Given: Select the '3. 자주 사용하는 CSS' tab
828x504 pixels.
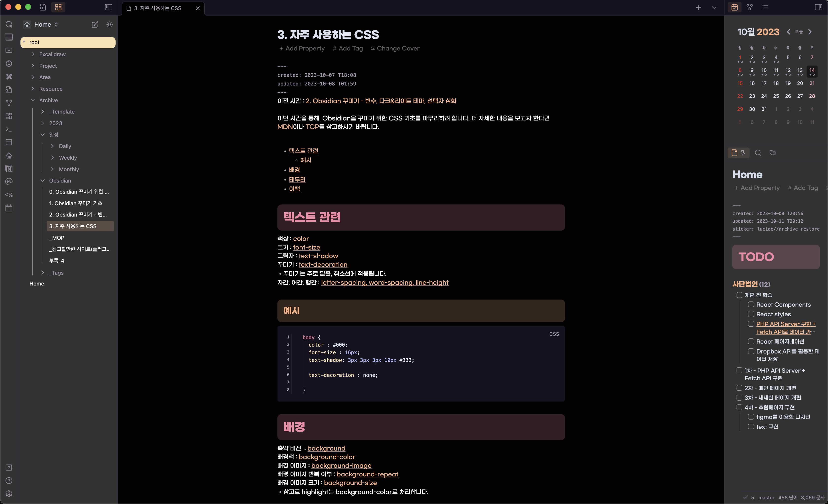Looking at the screenshot, I should [x=158, y=8].
